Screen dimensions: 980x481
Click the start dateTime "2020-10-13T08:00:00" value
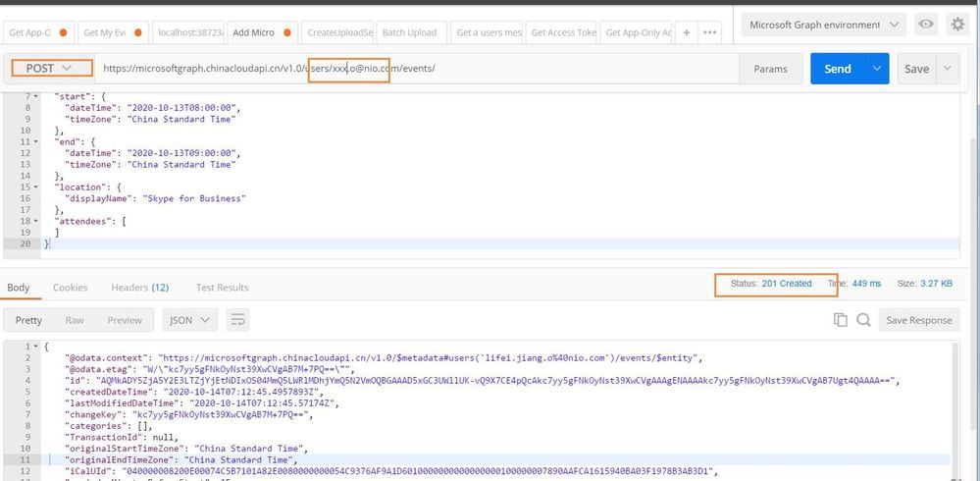[181, 108]
